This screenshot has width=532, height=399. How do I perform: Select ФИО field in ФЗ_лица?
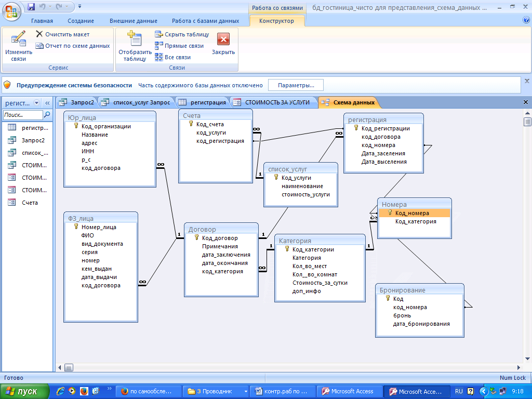click(87, 235)
